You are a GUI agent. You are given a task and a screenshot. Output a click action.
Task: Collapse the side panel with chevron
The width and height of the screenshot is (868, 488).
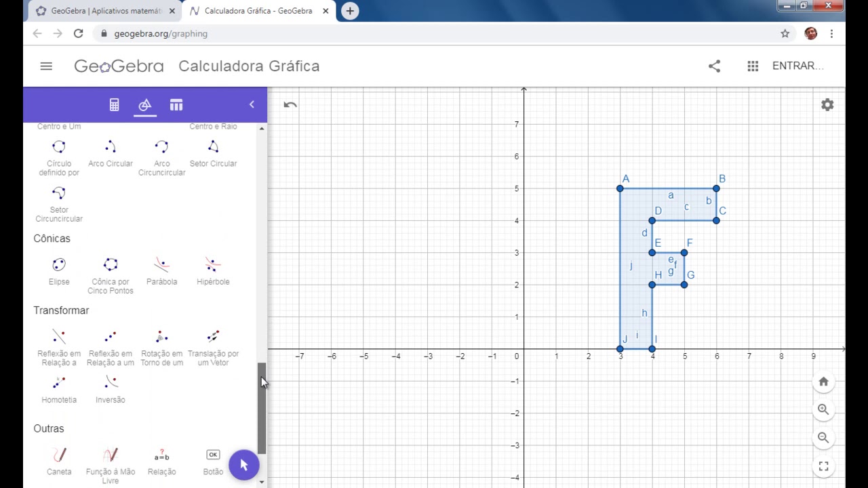coord(252,104)
